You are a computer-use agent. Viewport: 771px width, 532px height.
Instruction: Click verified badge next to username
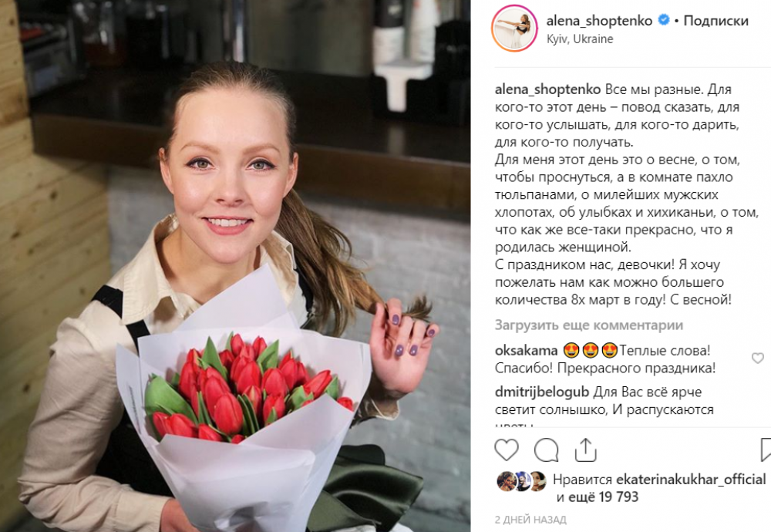[663, 20]
